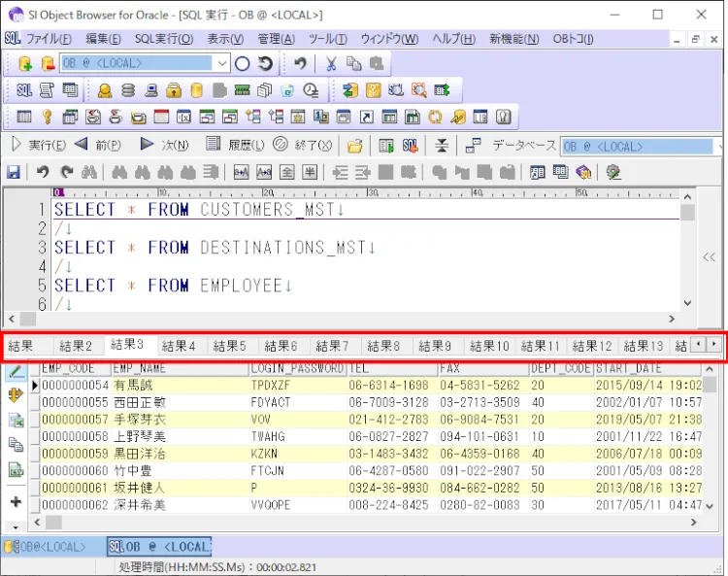
Task: Open the SQL実行(O) menu
Action: 164,39
